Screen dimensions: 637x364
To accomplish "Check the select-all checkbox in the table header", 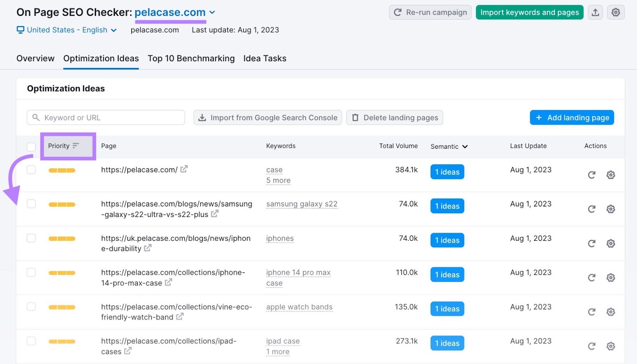I will pos(31,146).
